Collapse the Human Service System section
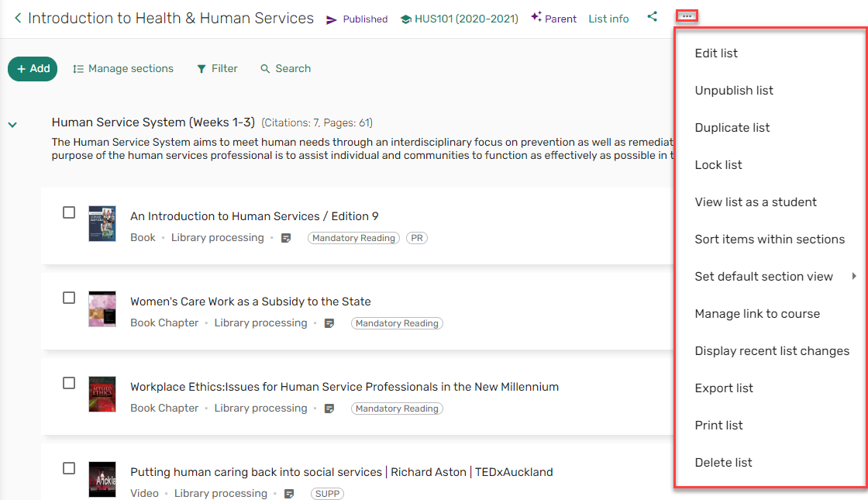868x500 pixels. 12,125
